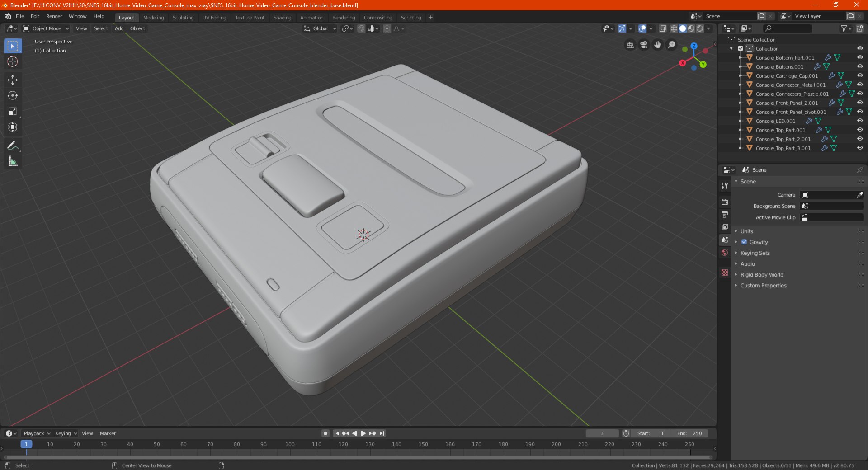Switch to rendered viewport shading

[x=700, y=28]
